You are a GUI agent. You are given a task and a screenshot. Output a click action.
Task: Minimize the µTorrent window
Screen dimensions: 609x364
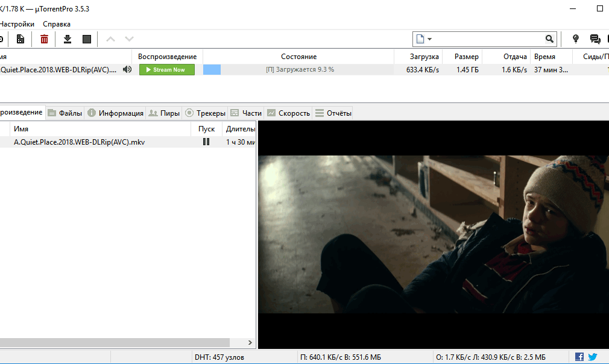pos(573,8)
